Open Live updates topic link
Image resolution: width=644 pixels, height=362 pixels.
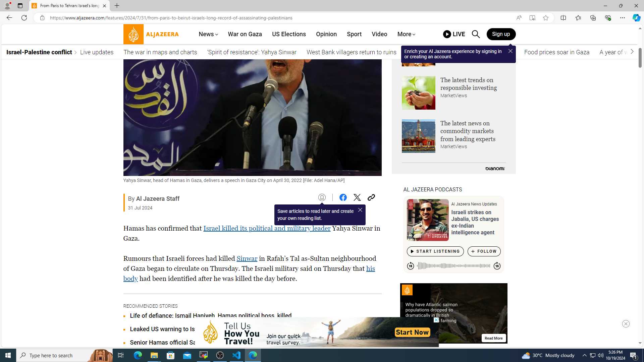coord(97,52)
